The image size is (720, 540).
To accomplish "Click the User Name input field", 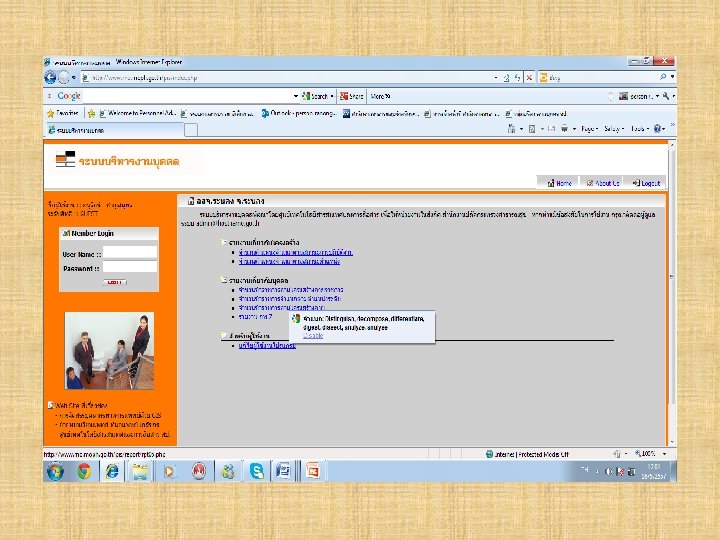I will pos(130,253).
